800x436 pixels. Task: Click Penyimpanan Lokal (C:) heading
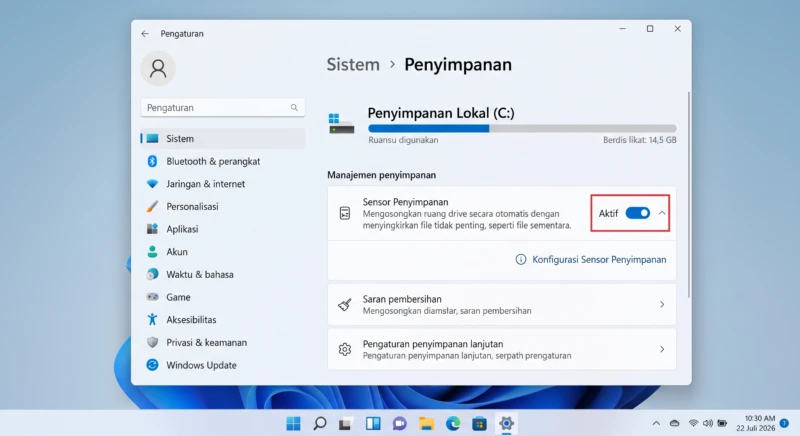pos(441,113)
